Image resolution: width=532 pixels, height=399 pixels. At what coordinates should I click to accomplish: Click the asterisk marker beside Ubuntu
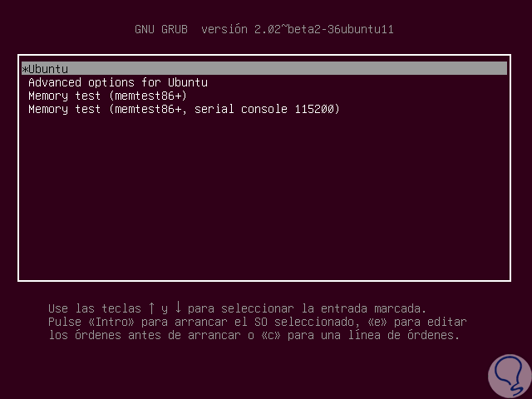(24, 69)
